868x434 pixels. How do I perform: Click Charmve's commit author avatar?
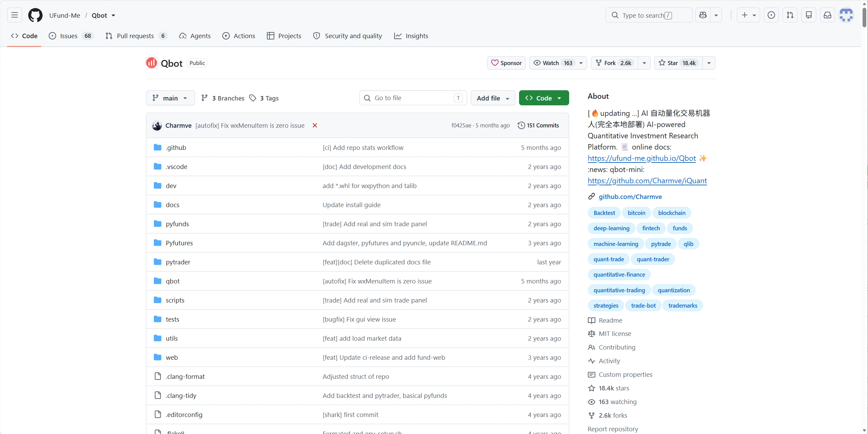click(157, 125)
